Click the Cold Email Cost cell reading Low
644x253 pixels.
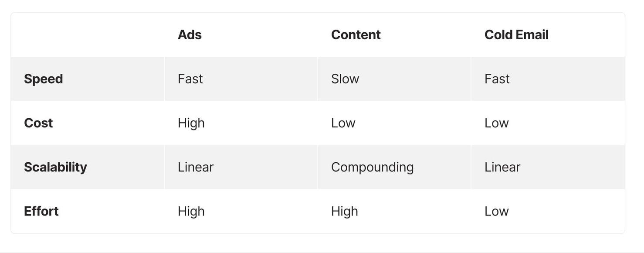point(497,123)
